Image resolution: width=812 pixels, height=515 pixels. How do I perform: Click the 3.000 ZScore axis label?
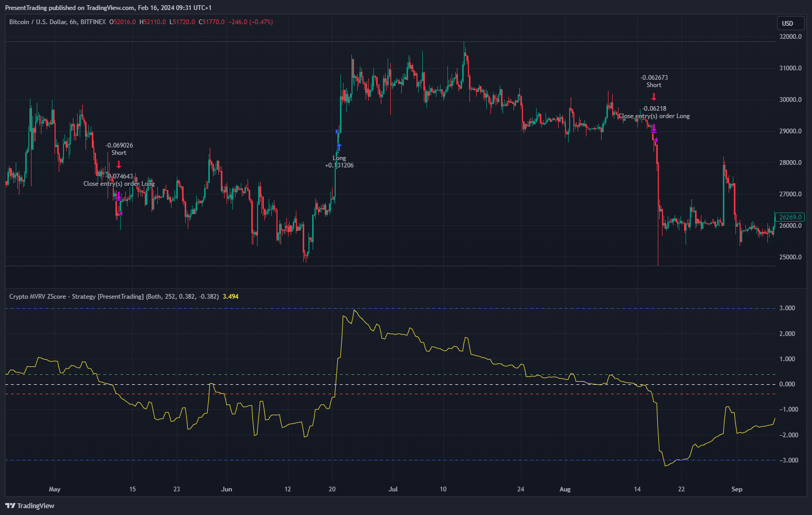(x=787, y=308)
